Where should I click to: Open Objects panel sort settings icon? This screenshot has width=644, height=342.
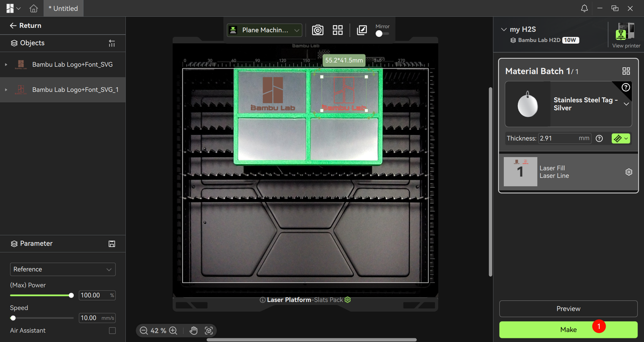[x=112, y=43]
